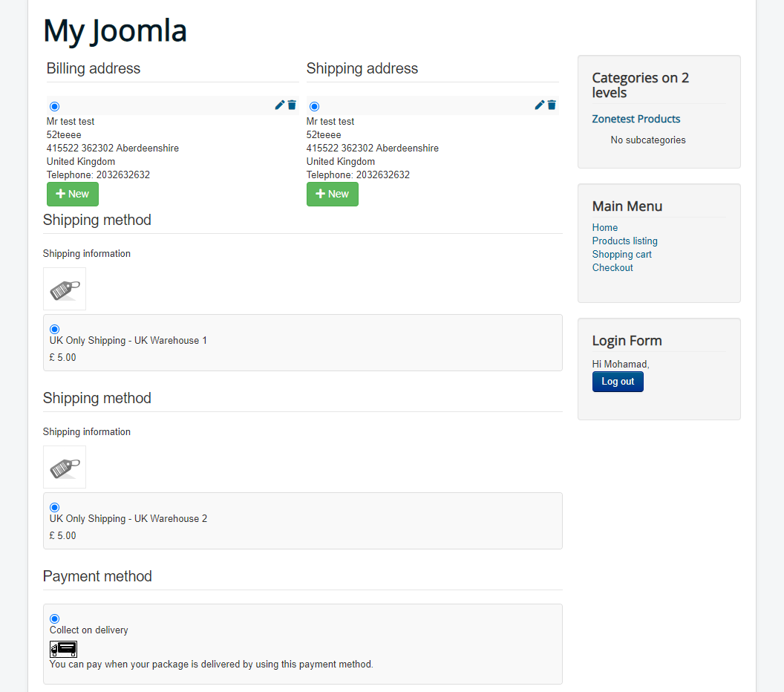Edit the billing address with pencil icon
This screenshot has width=784, height=692.
pyautogui.click(x=280, y=105)
